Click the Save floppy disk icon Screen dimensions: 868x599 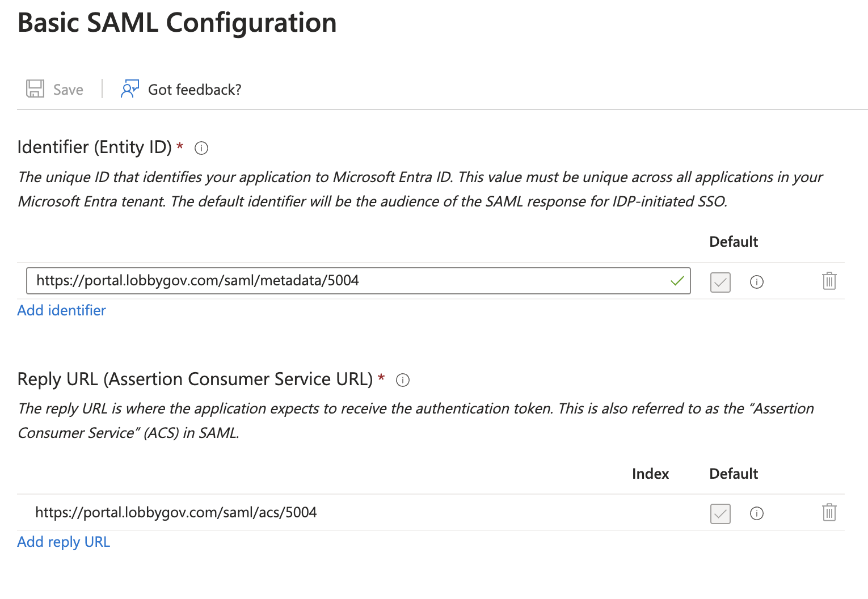pos(35,89)
